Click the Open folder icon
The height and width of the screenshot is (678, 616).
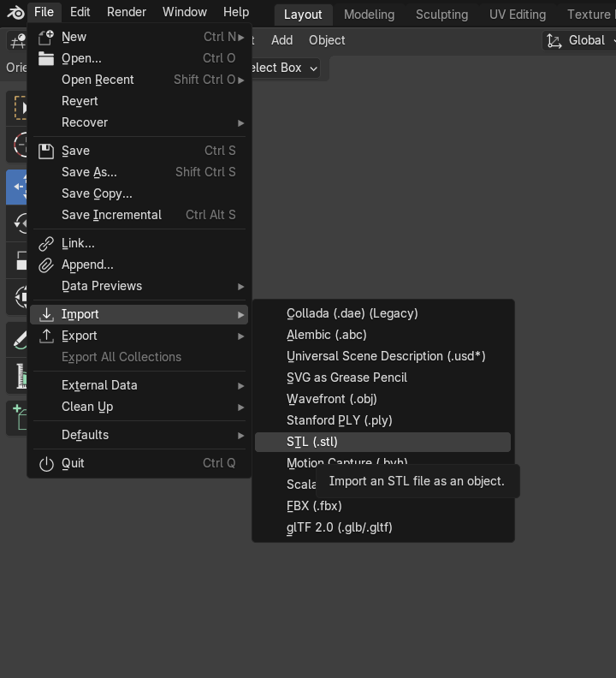46,58
